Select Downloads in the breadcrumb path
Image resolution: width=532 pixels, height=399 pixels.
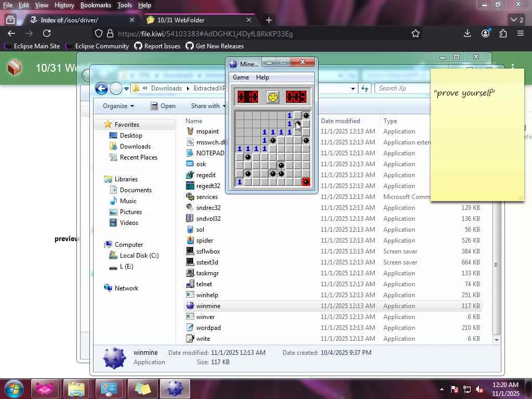(166, 88)
